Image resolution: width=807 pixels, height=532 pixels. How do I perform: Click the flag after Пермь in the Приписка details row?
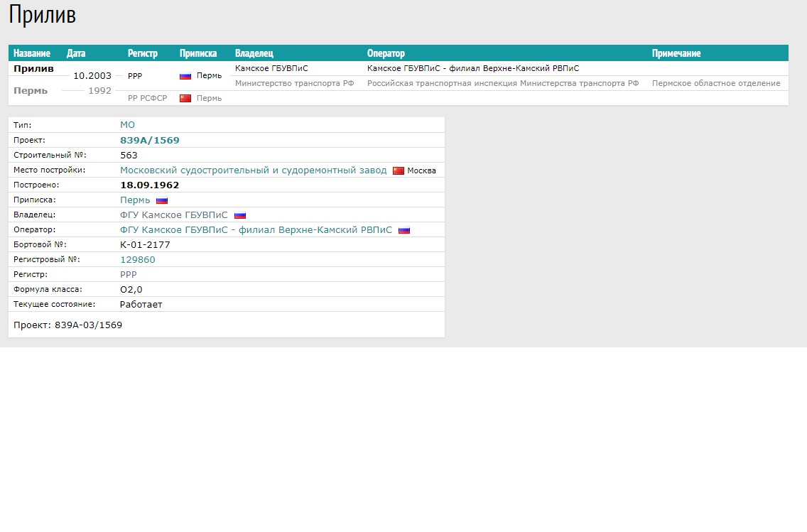click(x=162, y=200)
